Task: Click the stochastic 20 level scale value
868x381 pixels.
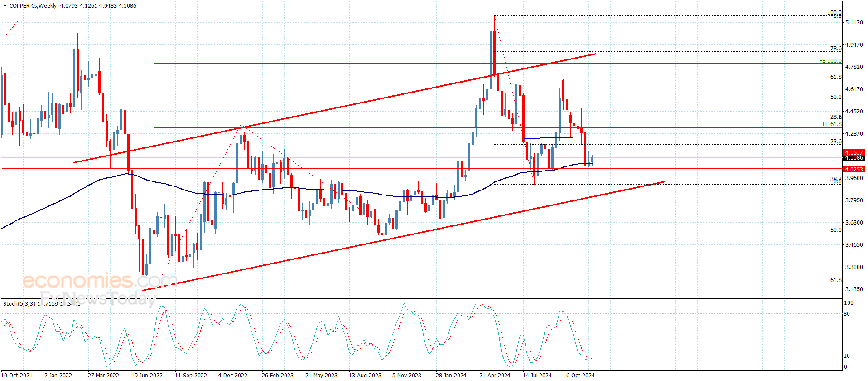Action: (847, 356)
